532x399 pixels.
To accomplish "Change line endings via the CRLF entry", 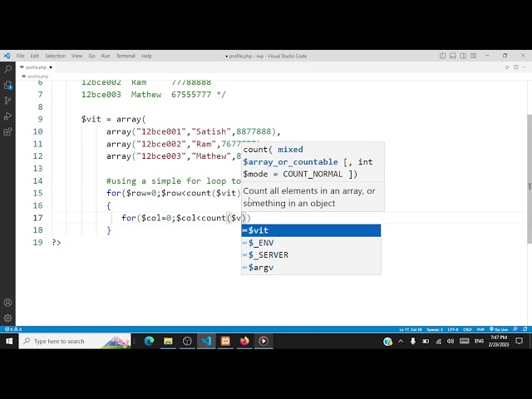I will (467, 329).
